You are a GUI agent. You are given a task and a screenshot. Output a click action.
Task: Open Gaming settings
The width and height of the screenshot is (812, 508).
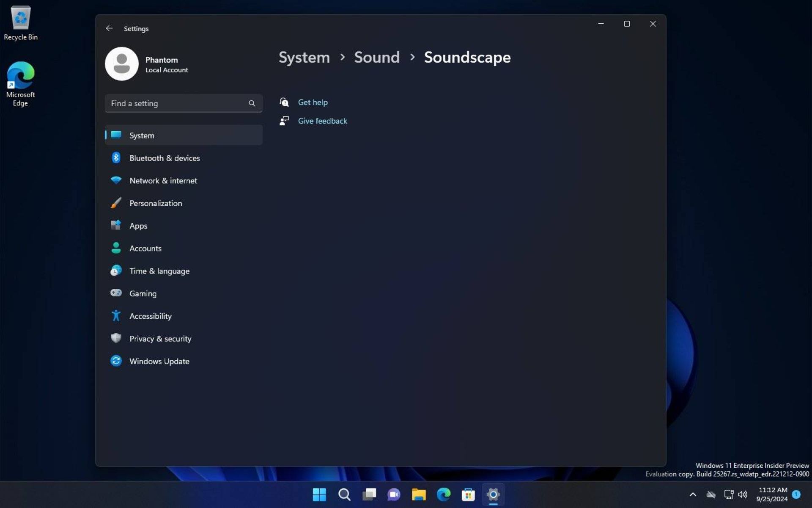click(143, 293)
